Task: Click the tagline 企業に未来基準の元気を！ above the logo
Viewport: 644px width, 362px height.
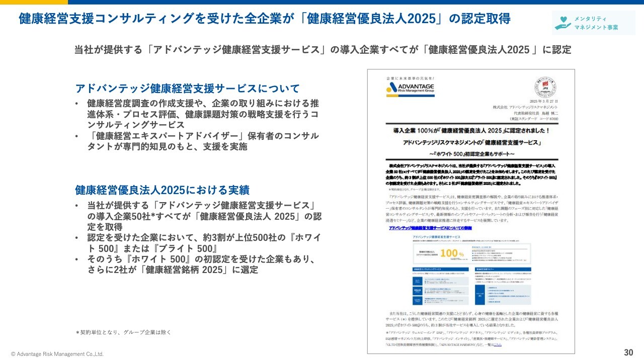Action: (x=410, y=78)
